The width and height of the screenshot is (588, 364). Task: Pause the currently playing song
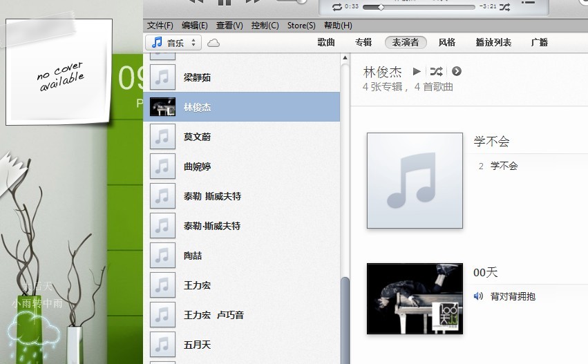[225, 2]
